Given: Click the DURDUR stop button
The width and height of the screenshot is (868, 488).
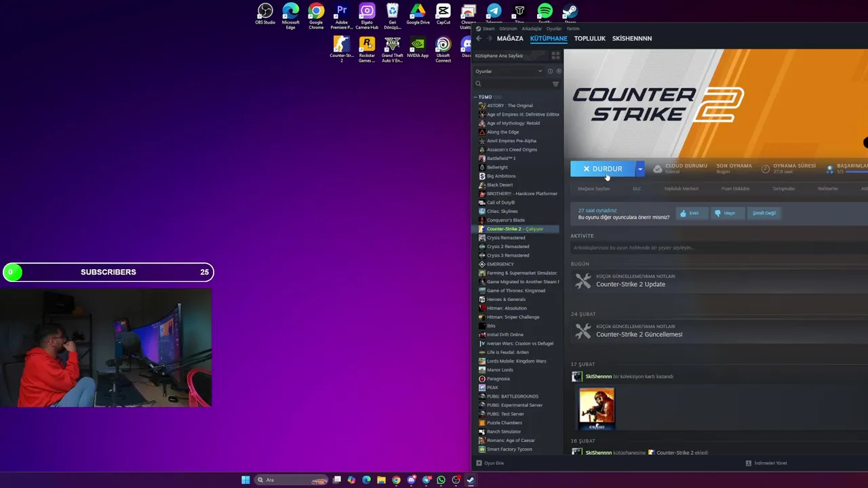Looking at the screenshot, I should click(x=603, y=169).
